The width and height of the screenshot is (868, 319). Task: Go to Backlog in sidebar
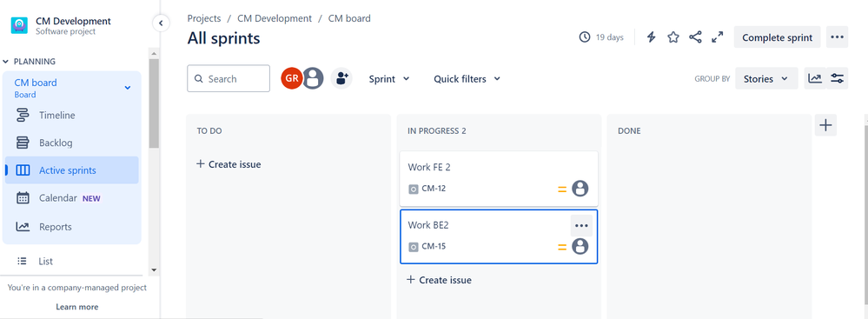pyautogui.click(x=56, y=143)
